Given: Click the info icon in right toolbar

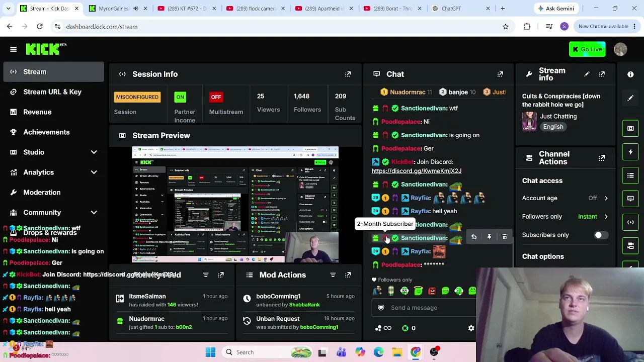Looking at the screenshot, I should click(630, 74).
